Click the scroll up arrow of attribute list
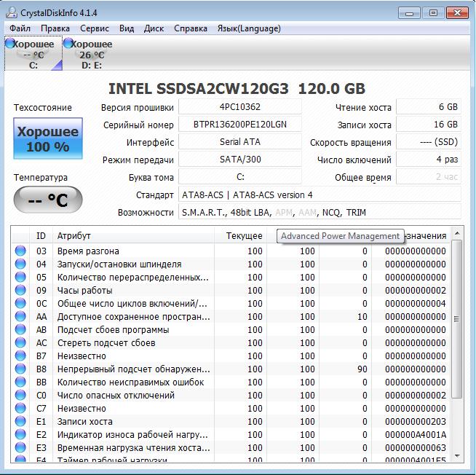Viewport: 476px width, 475px height. 457,233
